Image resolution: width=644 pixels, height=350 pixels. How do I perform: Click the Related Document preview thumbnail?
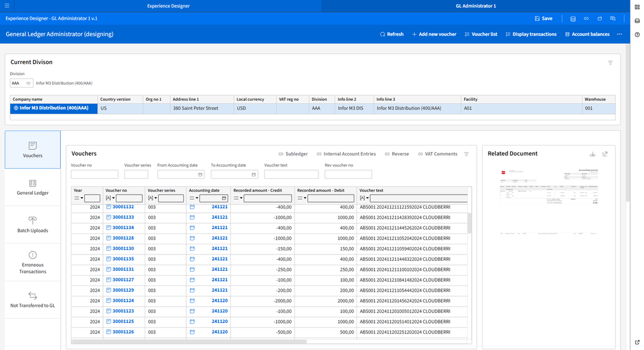click(x=549, y=202)
